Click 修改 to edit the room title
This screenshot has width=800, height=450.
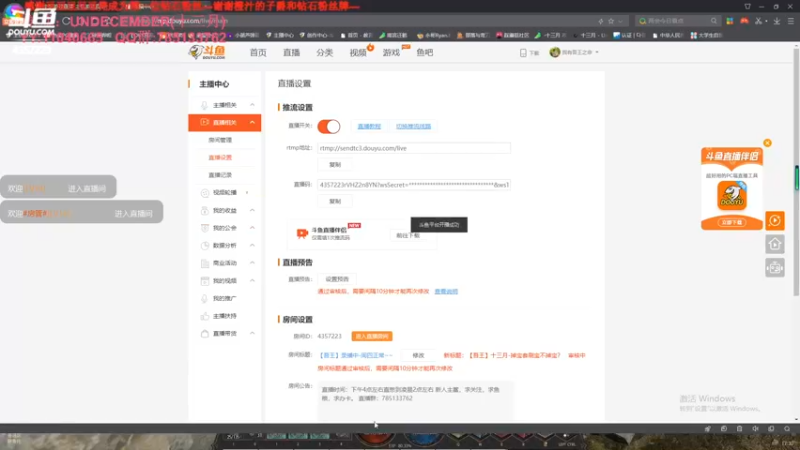click(x=418, y=355)
